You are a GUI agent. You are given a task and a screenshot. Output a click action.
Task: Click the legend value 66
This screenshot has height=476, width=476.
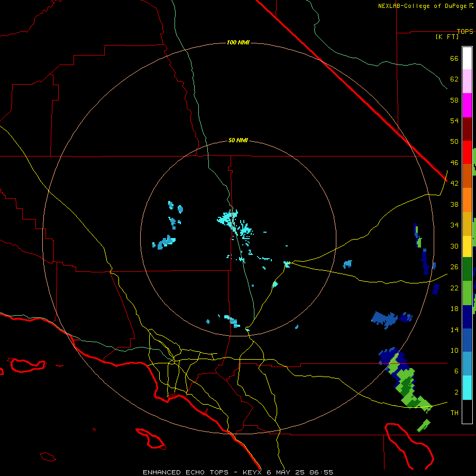point(454,58)
